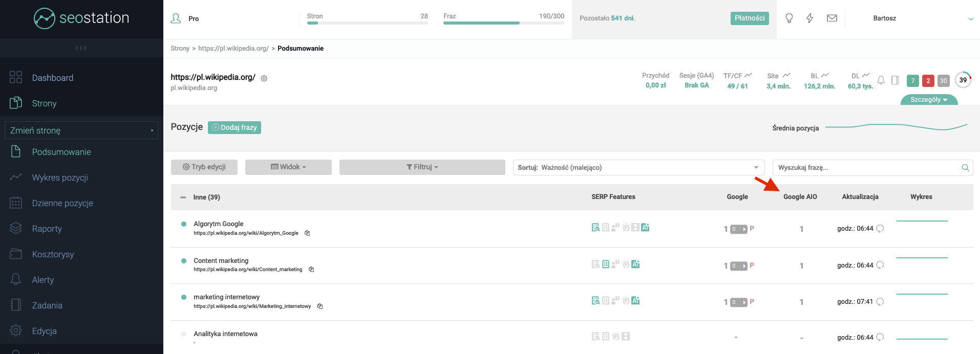Click the notes icon beside the bell
The width and height of the screenshot is (980, 354).
pyautogui.click(x=895, y=80)
